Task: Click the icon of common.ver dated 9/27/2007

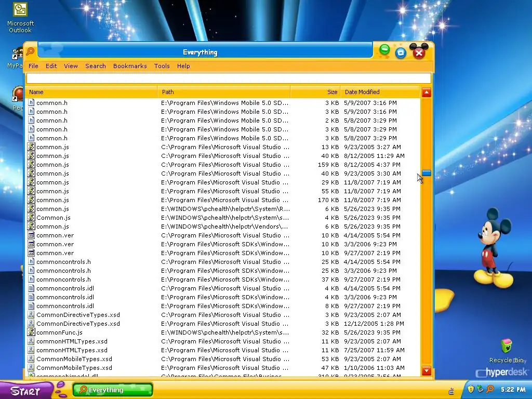Action: pyautogui.click(x=31, y=253)
